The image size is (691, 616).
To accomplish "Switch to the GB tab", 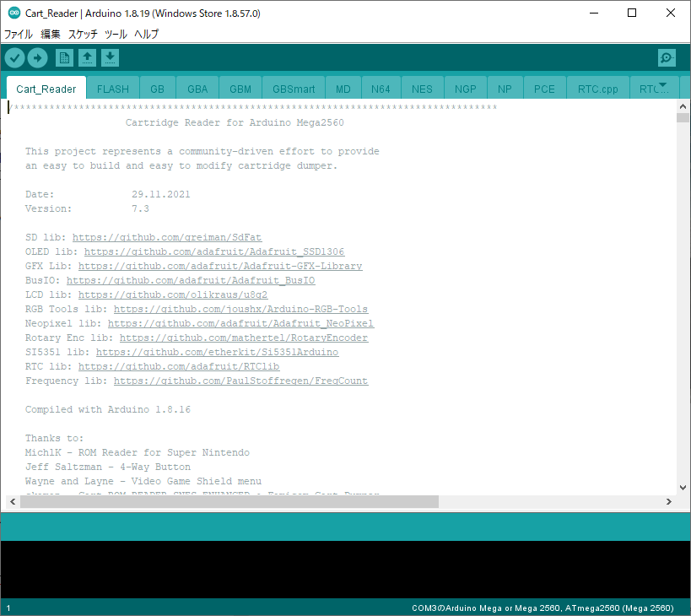I will tap(157, 89).
